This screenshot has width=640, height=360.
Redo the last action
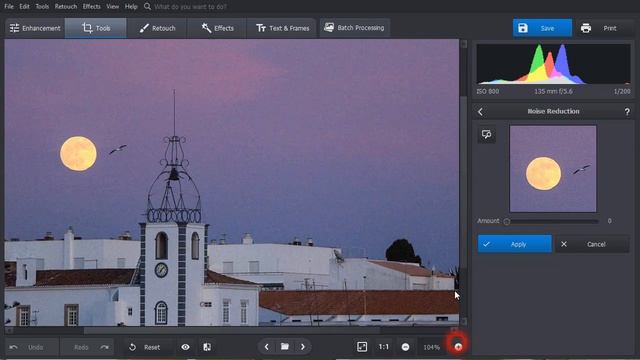(x=87, y=347)
